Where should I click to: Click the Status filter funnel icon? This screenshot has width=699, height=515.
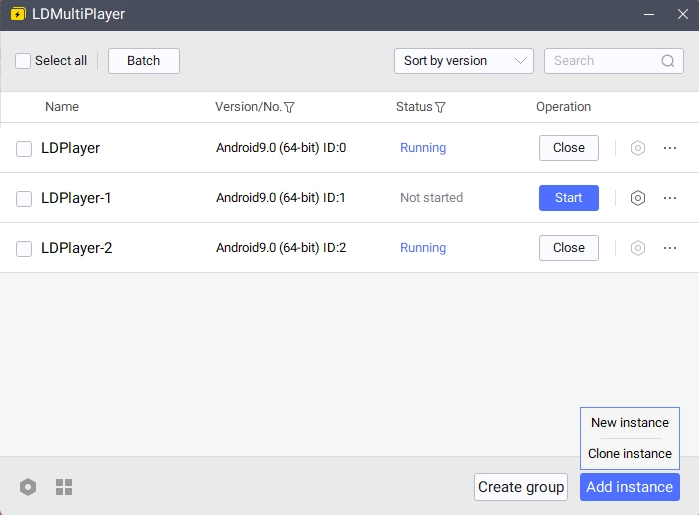tap(440, 107)
